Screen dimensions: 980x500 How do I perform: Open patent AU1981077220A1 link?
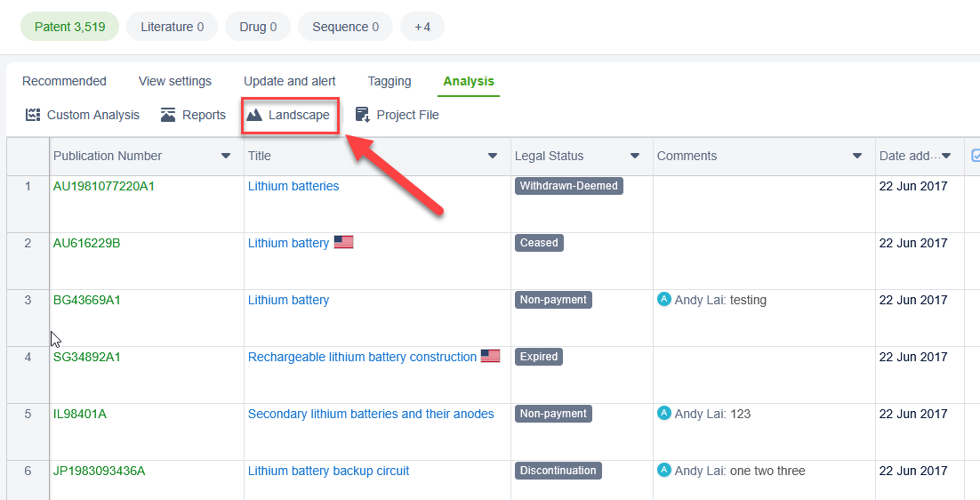click(104, 186)
